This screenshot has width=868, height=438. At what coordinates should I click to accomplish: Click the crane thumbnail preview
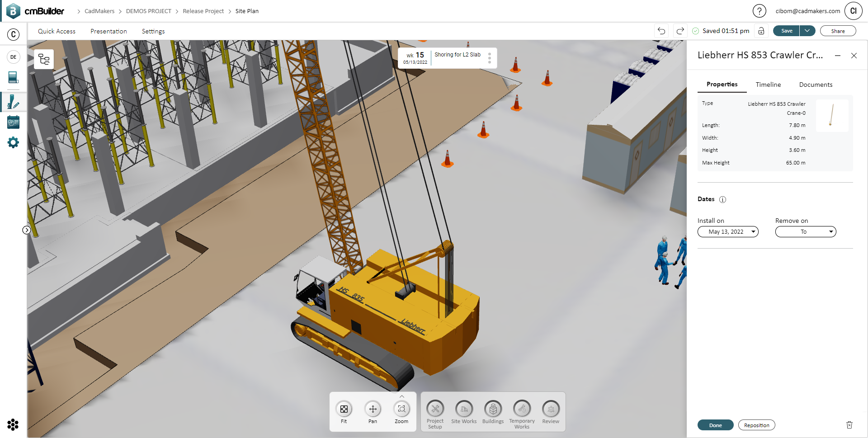coord(832,115)
